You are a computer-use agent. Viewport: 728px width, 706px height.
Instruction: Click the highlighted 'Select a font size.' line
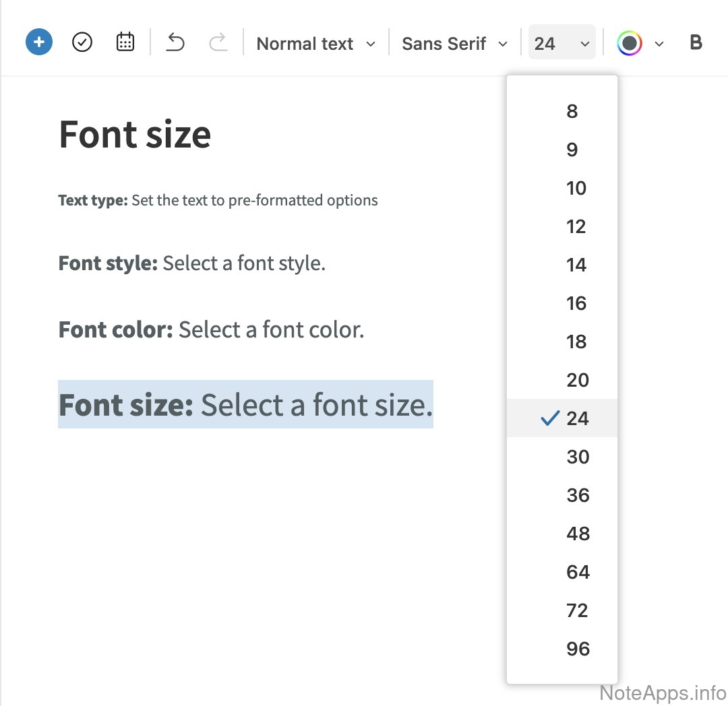pos(317,405)
